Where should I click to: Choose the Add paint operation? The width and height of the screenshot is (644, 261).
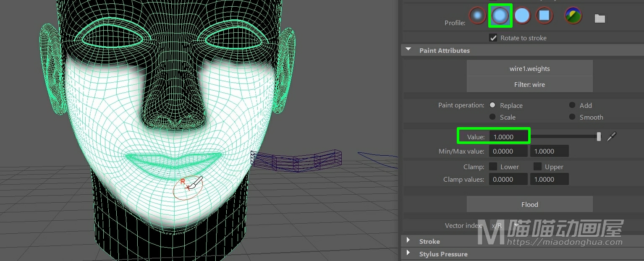coord(572,105)
